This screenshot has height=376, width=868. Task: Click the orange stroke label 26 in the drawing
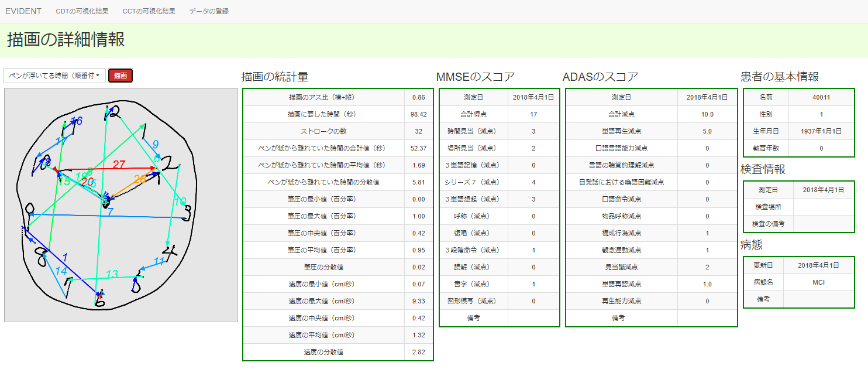coord(140,180)
